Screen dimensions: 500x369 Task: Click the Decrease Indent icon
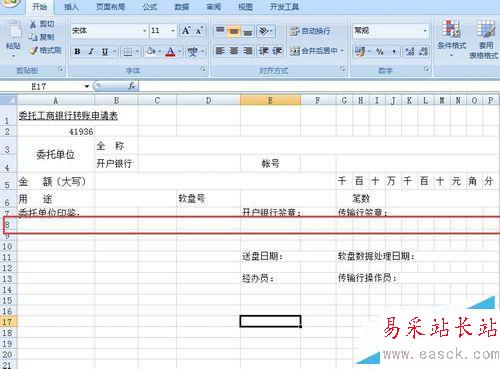tap(264, 51)
